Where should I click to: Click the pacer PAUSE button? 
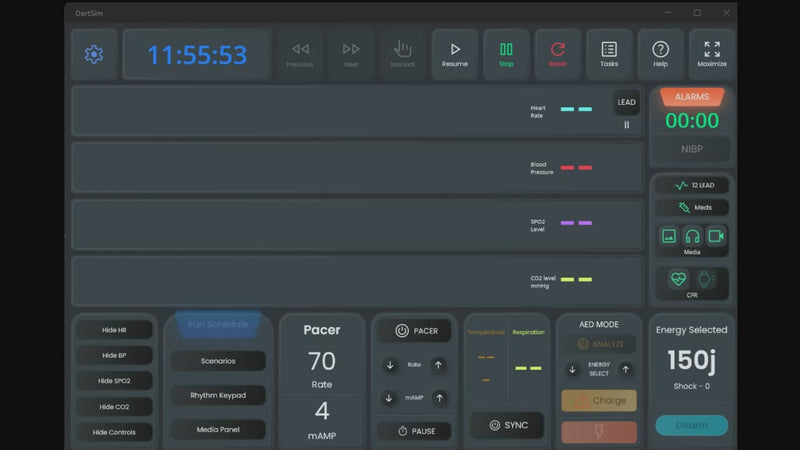point(415,431)
